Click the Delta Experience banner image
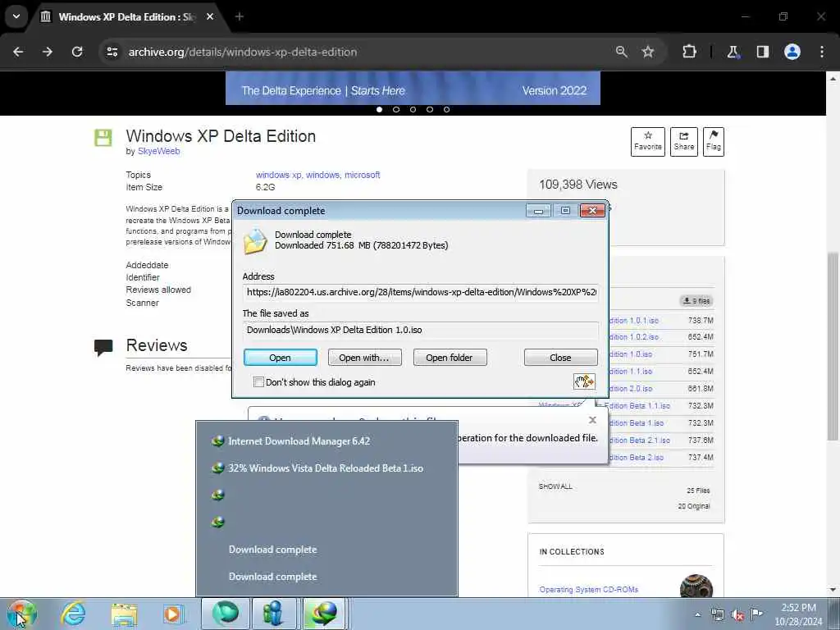The height and width of the screenshot is (630, 840). pyautogui.click(x=413, y=89)
